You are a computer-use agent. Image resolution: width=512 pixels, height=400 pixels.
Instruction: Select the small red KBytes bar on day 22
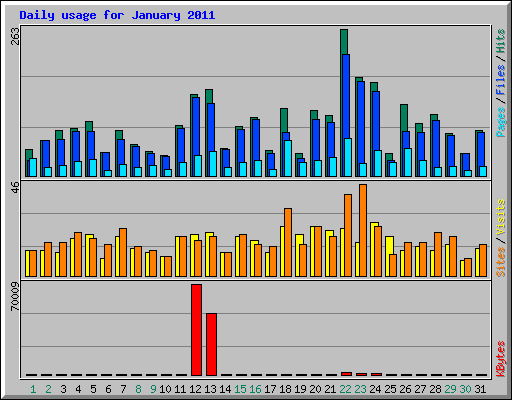tap(346, 374)
